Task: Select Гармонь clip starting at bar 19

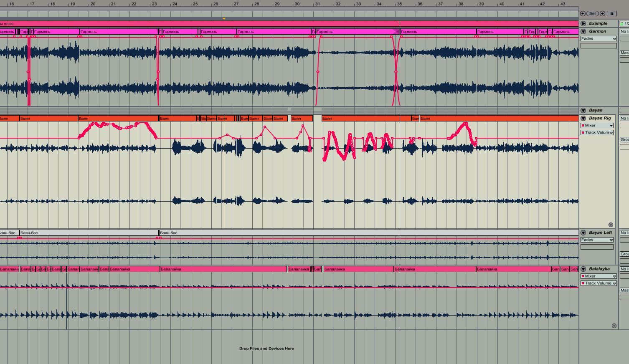Action: click(x=119, y=32)
